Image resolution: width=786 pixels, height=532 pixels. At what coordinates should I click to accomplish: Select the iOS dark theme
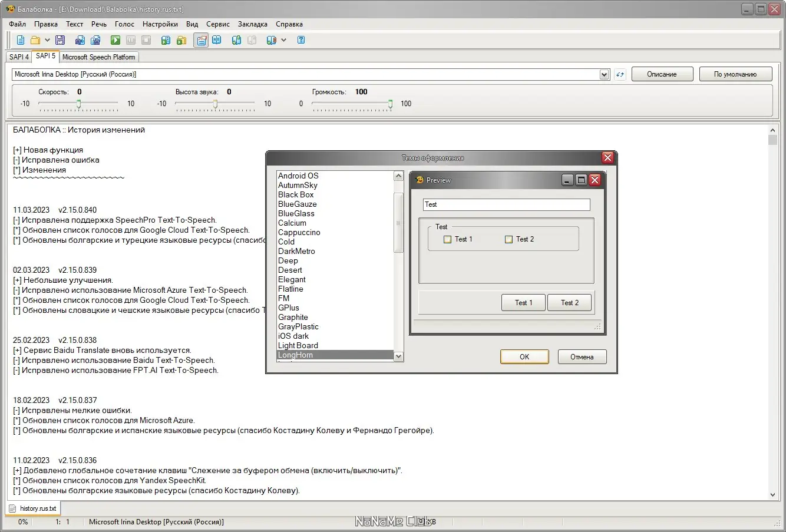pos(335,336)
